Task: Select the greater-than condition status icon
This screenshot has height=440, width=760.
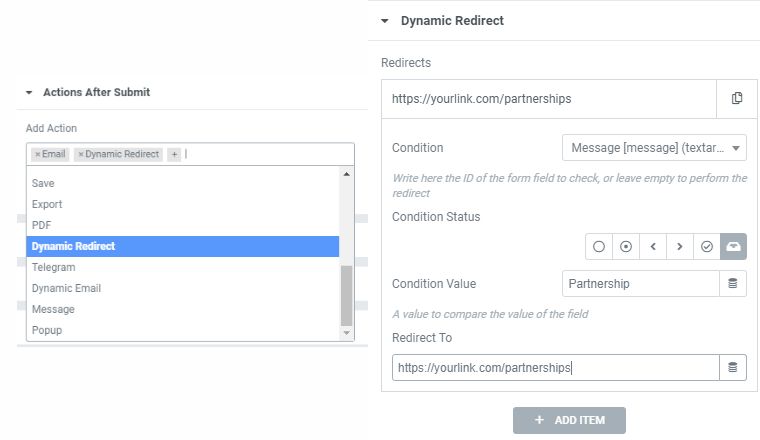Action: pyautogui.click(x=680, y=246)
